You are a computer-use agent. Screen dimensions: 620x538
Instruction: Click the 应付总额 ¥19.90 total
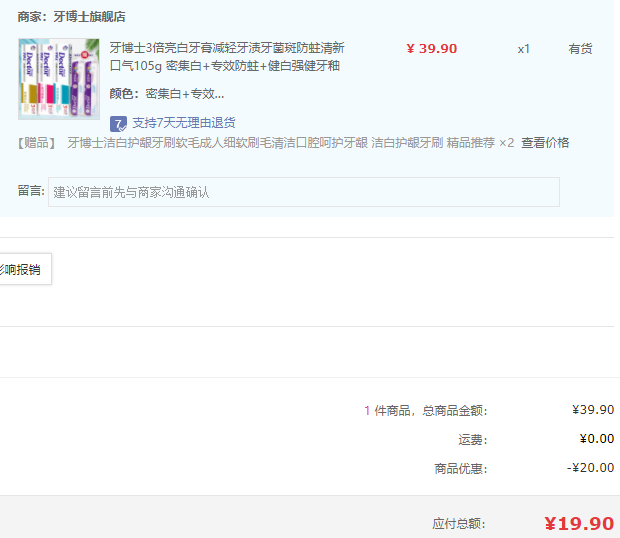(x=579, y=524)
